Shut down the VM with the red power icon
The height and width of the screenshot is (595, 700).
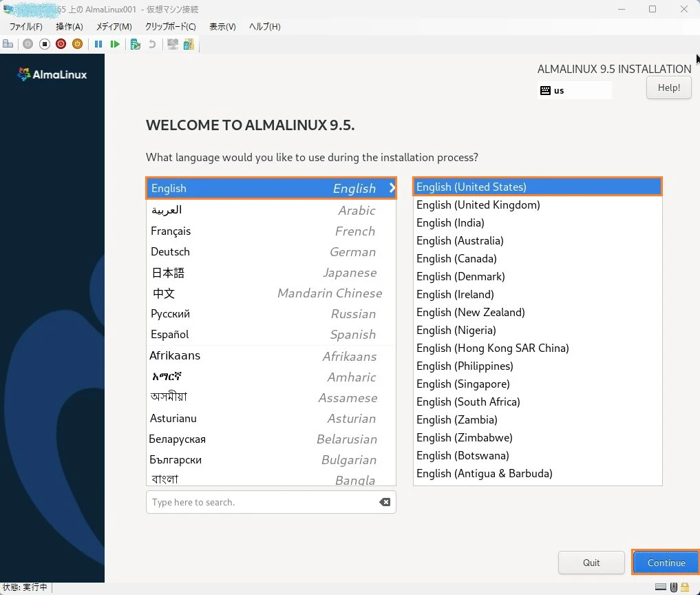point(61,44)
